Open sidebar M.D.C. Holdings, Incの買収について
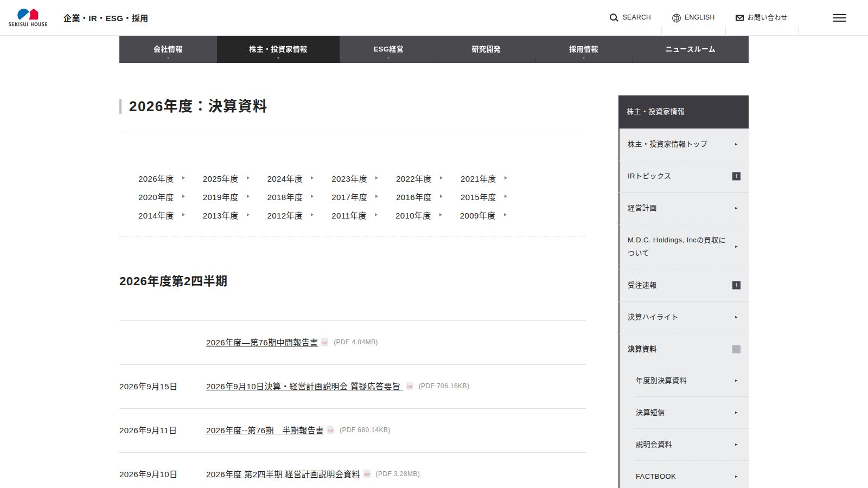This screenshot has height=488, width=868. [684, 247]
